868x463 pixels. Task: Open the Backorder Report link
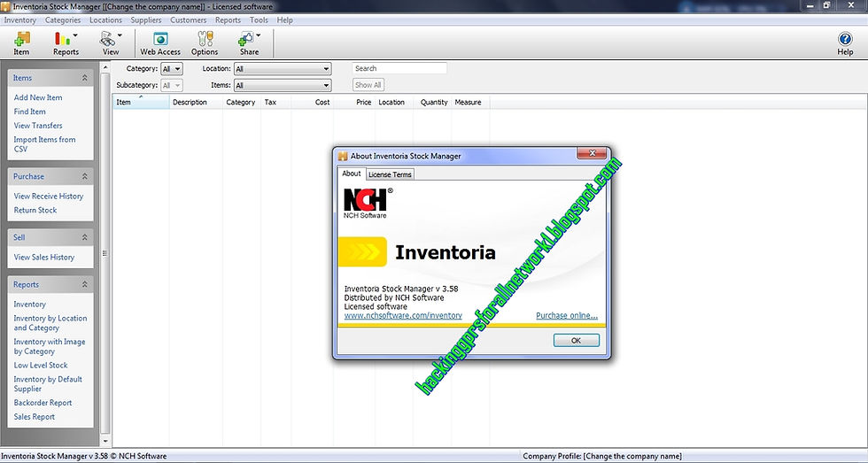click(x=43, y=403)
